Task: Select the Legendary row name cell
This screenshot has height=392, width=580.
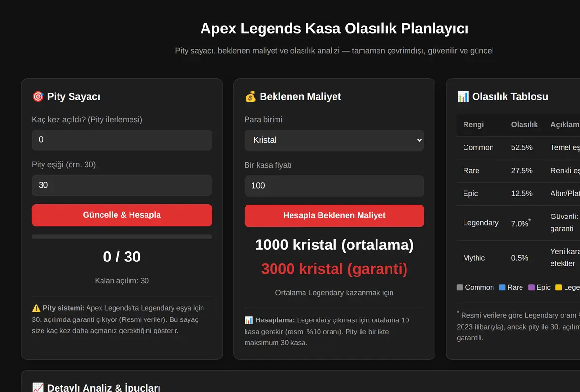Action: coord(480,223)
